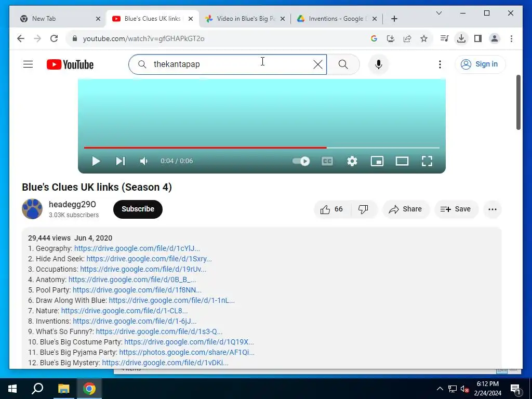Open the Windows Start menu

(x=12, y=389)
